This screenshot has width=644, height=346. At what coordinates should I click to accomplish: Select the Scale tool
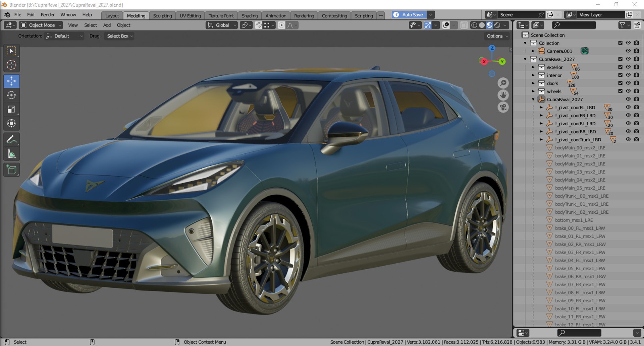click(11, 109)
